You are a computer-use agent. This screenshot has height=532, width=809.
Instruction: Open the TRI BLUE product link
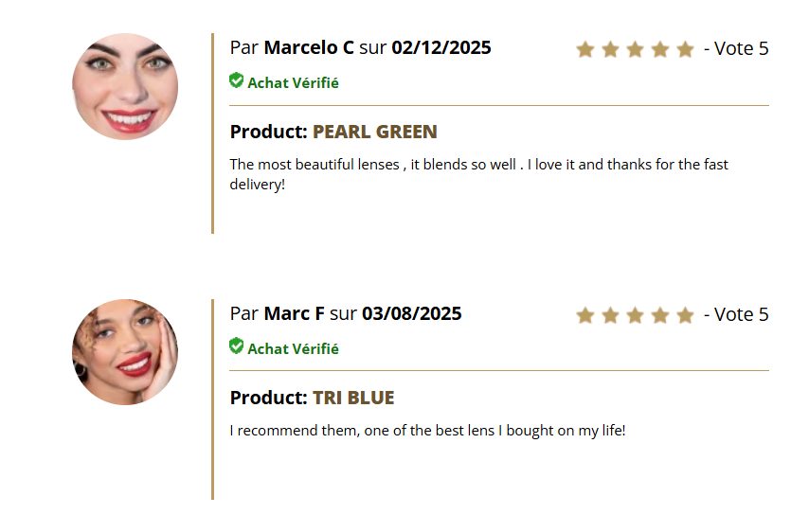pos(353,398)
